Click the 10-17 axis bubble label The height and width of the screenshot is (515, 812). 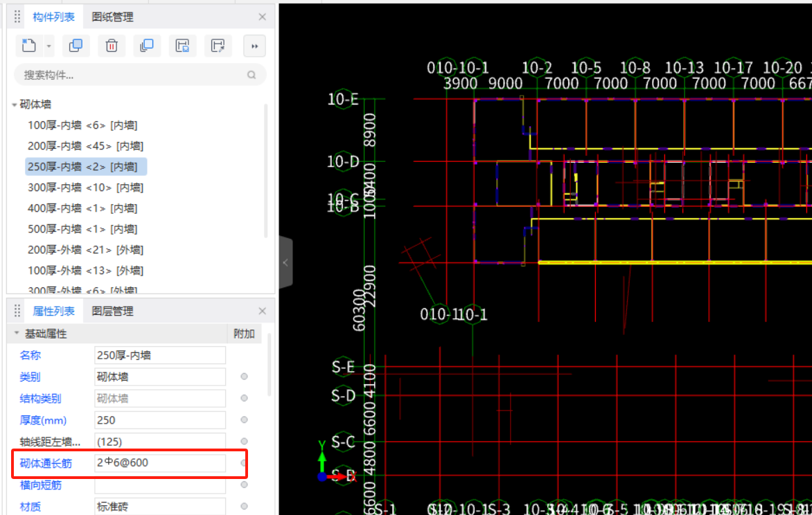pyautogui.click(x=733, y=68)
